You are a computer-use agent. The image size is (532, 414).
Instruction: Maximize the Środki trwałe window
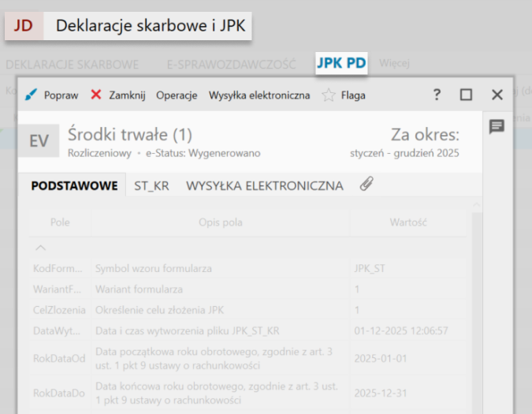coord(466,95)
